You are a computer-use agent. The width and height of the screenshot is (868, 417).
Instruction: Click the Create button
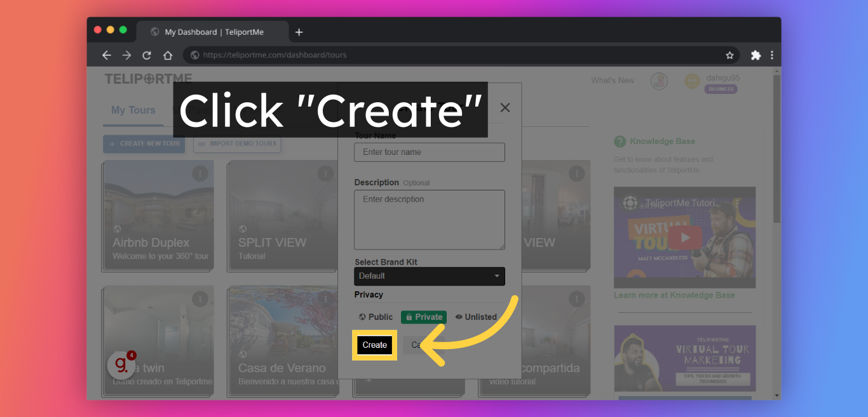pyautogui.click(x=375, y=345)
